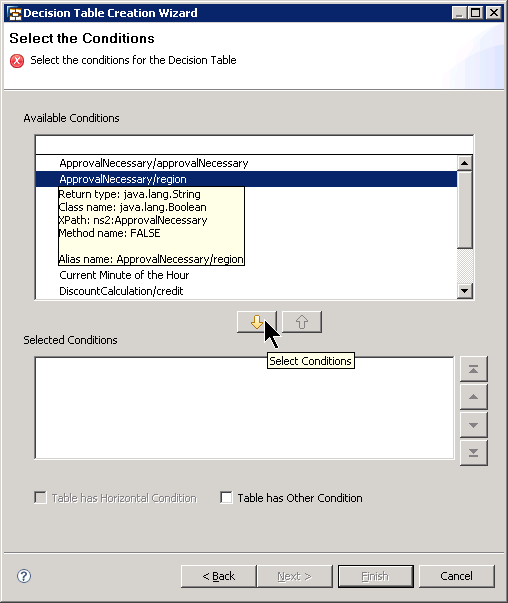Remove condition using the up arrow button
The width and height of the screenshot is (508, 603).
(302, 322)
